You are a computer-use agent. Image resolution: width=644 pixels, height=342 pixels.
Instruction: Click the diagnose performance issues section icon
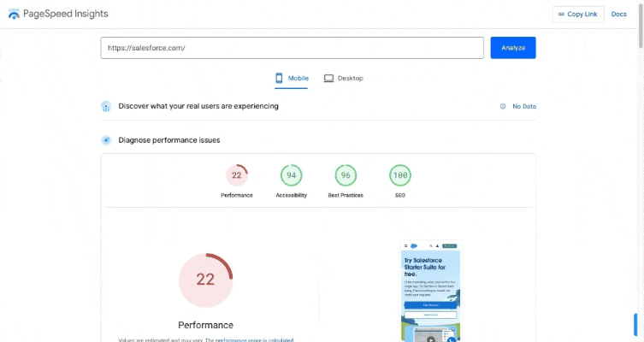point(106,140)
